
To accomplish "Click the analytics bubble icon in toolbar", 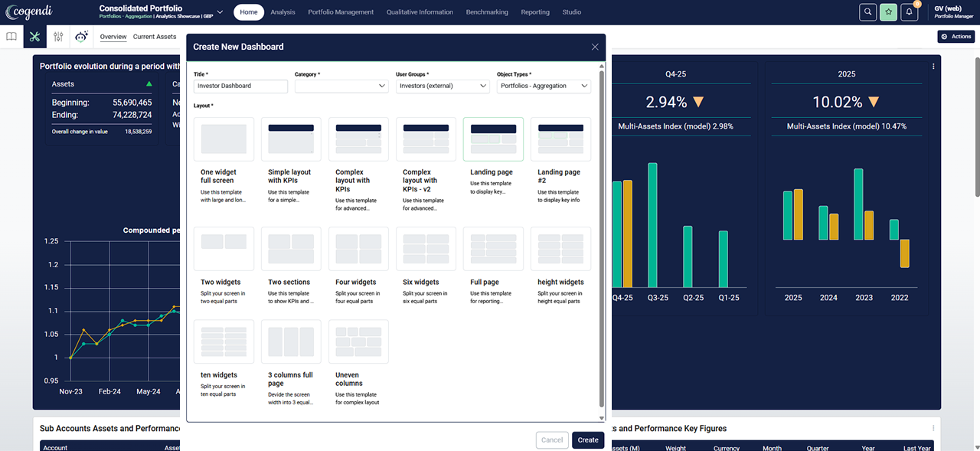I will 82,36.
